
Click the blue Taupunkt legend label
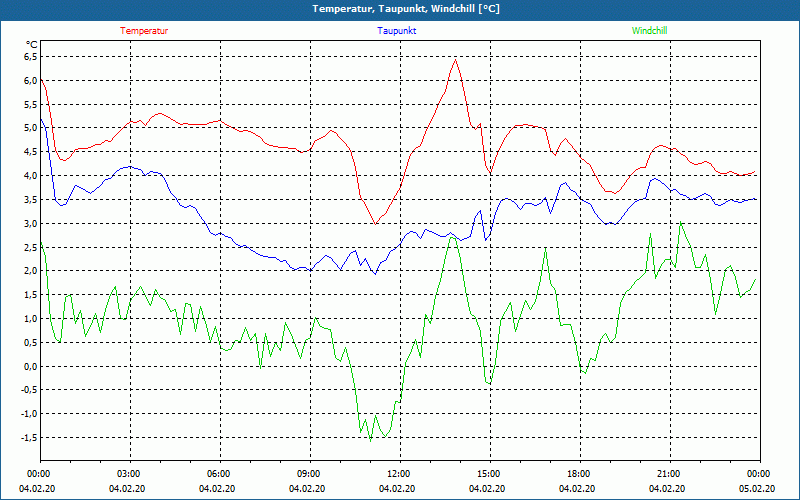click(x=396, y=31)
